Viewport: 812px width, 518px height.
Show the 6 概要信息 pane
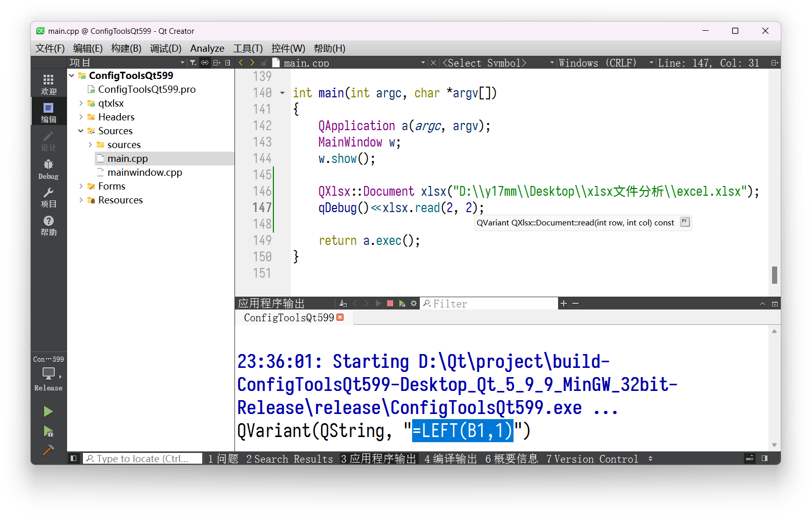[x=511, y=459]
